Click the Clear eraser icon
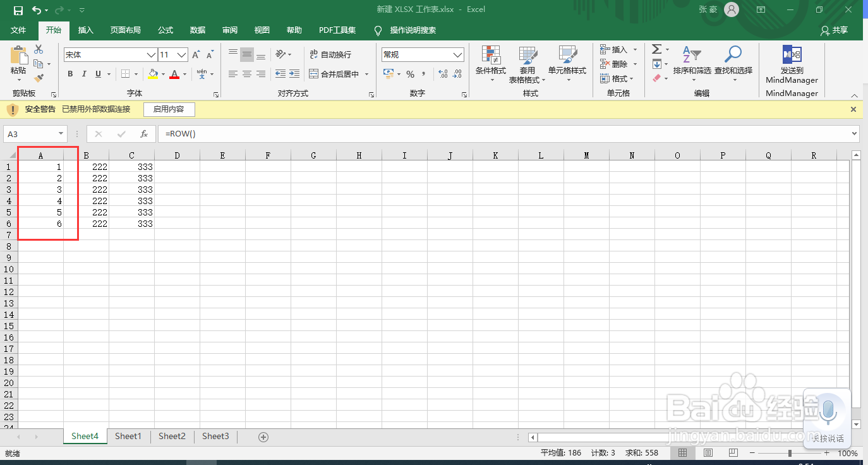Screen dimensions: 868x465 (x=656, y=78)
